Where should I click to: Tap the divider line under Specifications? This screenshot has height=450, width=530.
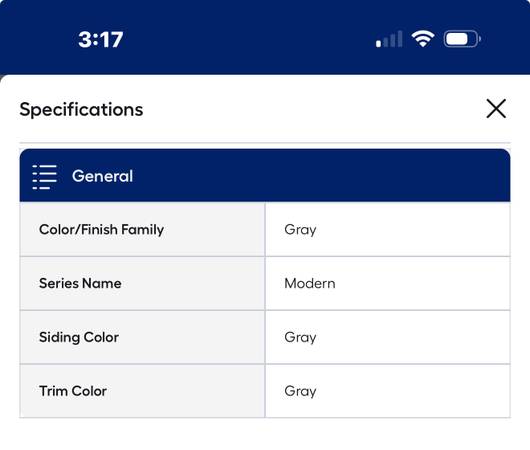(265, 143)
